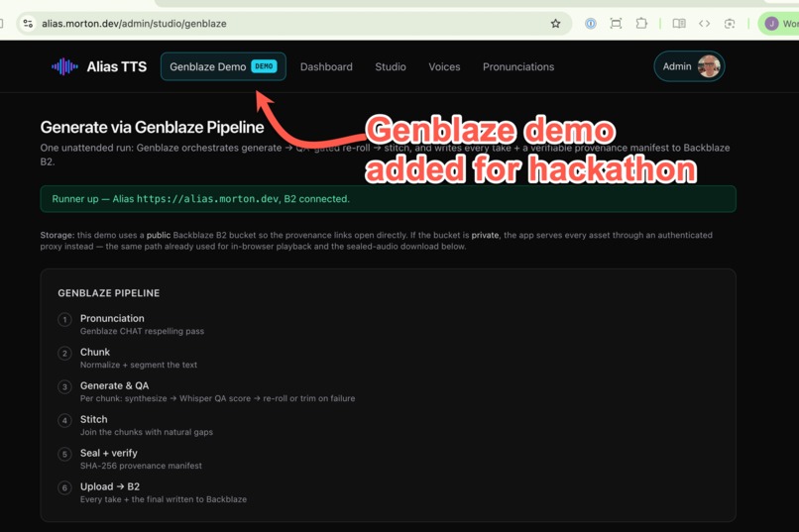Open the extensions puzzle icon
Viewport: 799px width, 532px height.
point(641,24)
